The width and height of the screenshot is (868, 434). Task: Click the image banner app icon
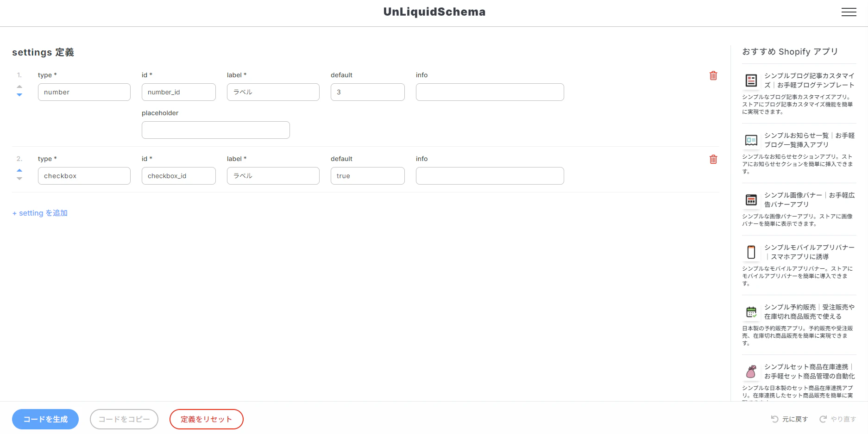coord(751,200)
